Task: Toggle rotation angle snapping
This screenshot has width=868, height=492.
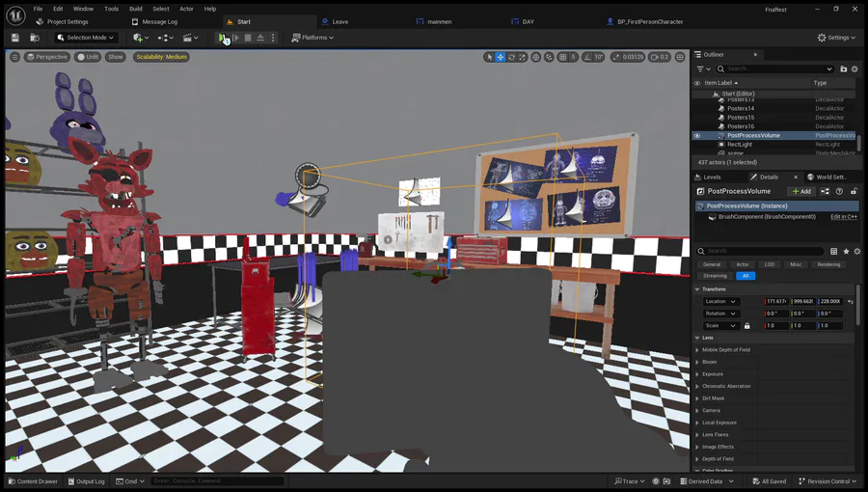Action: (586, 57)
